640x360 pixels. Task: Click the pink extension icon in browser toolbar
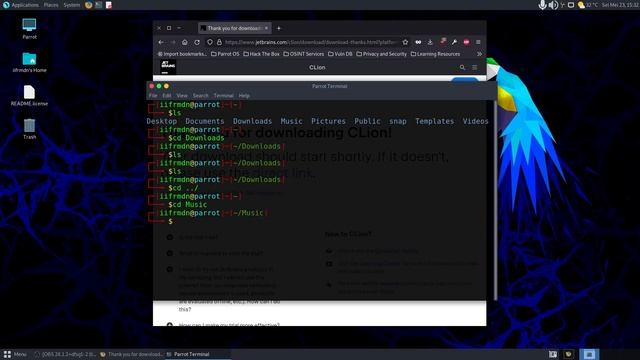(443, 42)
